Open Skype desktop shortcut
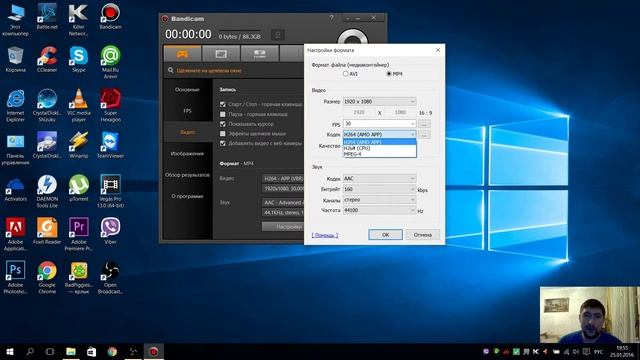This screenshot has width=640, height=360. (78, 60)
